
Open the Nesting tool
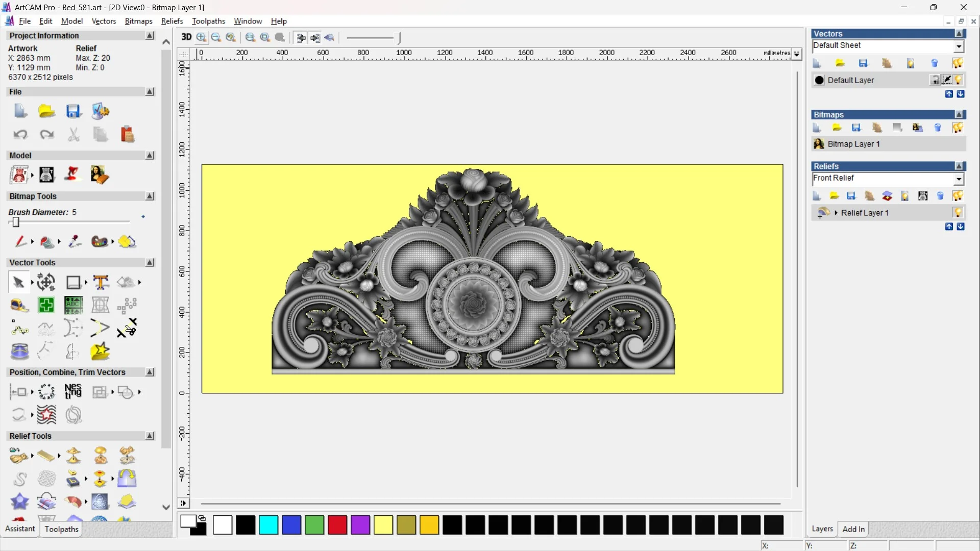[x=73, y=392]
